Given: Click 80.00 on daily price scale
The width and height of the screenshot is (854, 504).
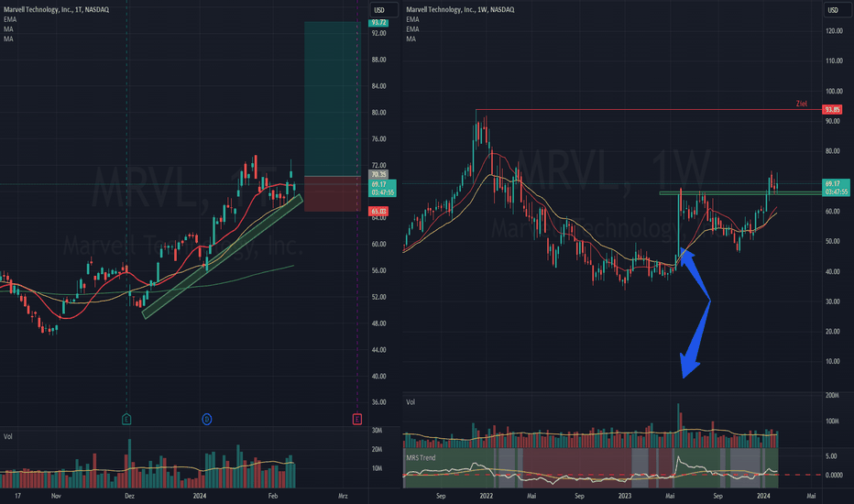Looking at the screenshot, I should click(x=378, y=112).
